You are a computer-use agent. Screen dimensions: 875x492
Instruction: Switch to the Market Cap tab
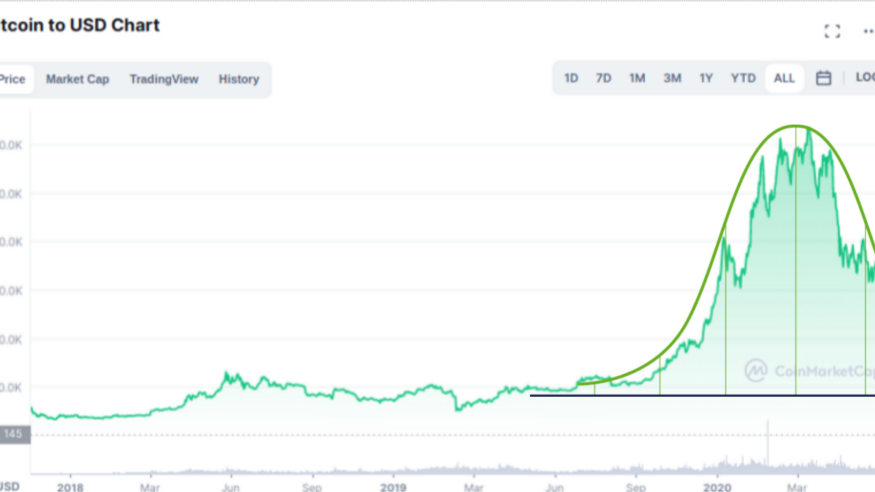pyautogui.click(x=77, y=79)
